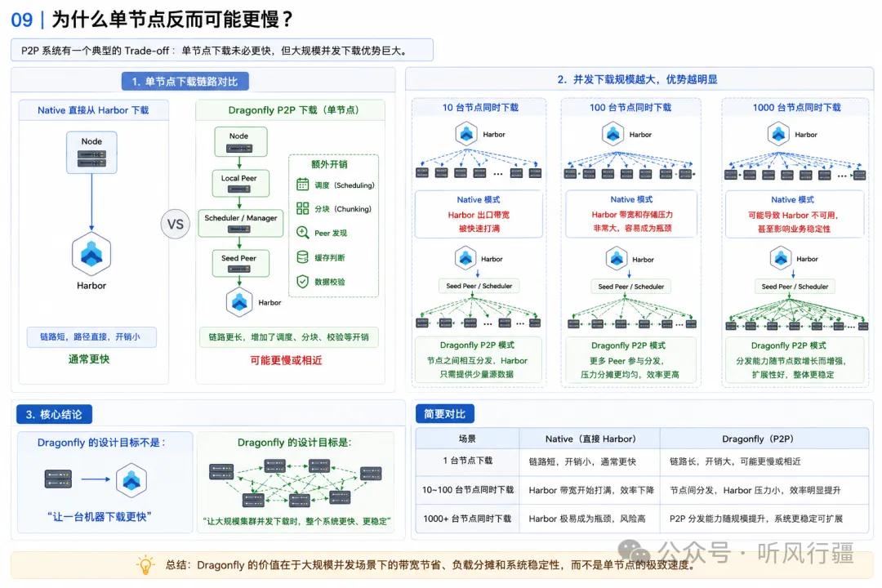Click the large Harbor hexagon icon in Native panel
This screenshot has height=588, width=882.
91,254
